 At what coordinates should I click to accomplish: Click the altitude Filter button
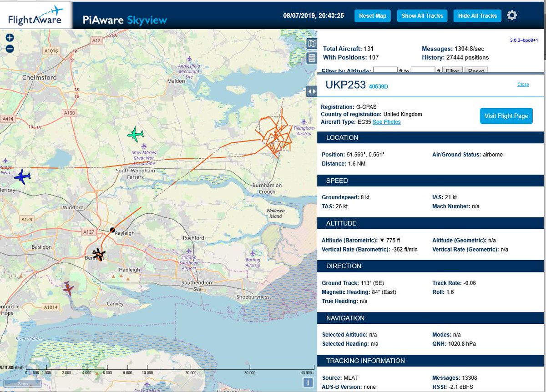point(452,71)
